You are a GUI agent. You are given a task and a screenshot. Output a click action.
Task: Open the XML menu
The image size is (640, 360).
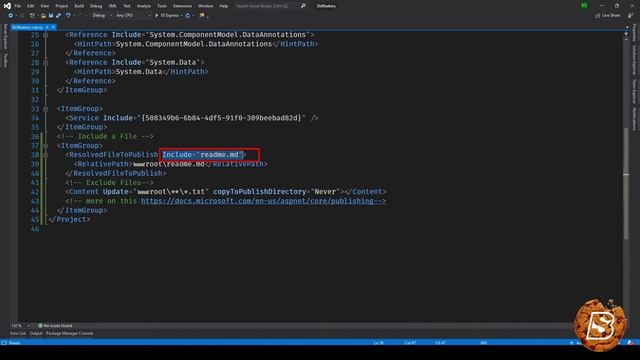point(113,6)
